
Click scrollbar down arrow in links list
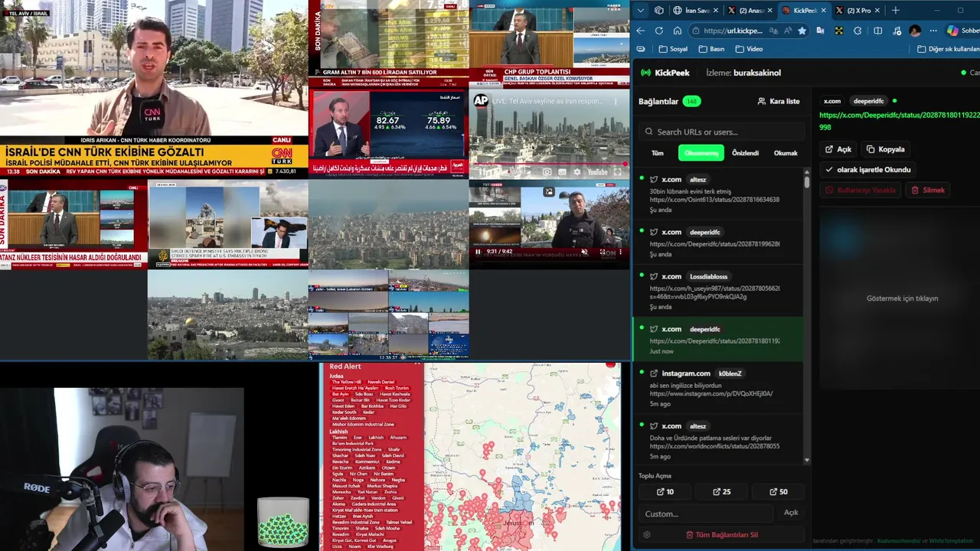click(806, 460)
